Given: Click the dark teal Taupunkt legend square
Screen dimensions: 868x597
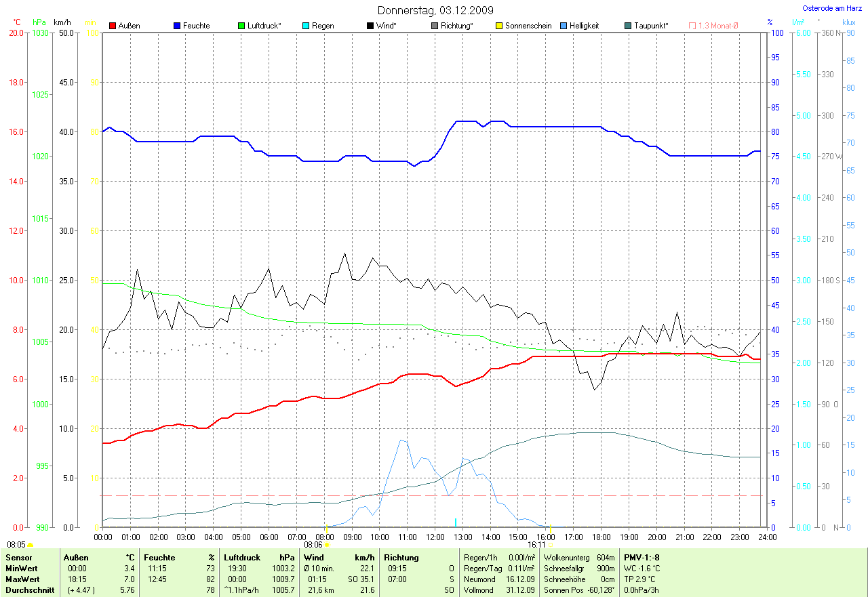Looking at the screenshot, I should point(628,26).
